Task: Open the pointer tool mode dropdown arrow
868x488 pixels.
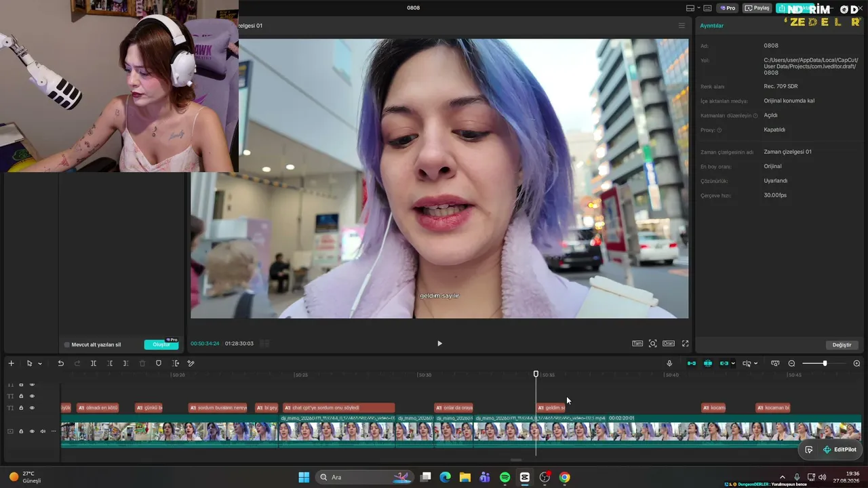Action: 40,364
